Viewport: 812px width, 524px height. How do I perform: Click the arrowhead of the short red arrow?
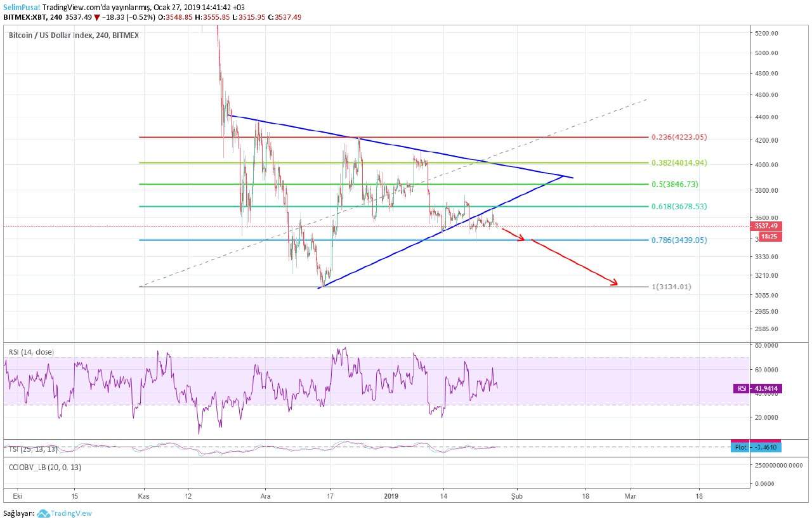[521, 238]
